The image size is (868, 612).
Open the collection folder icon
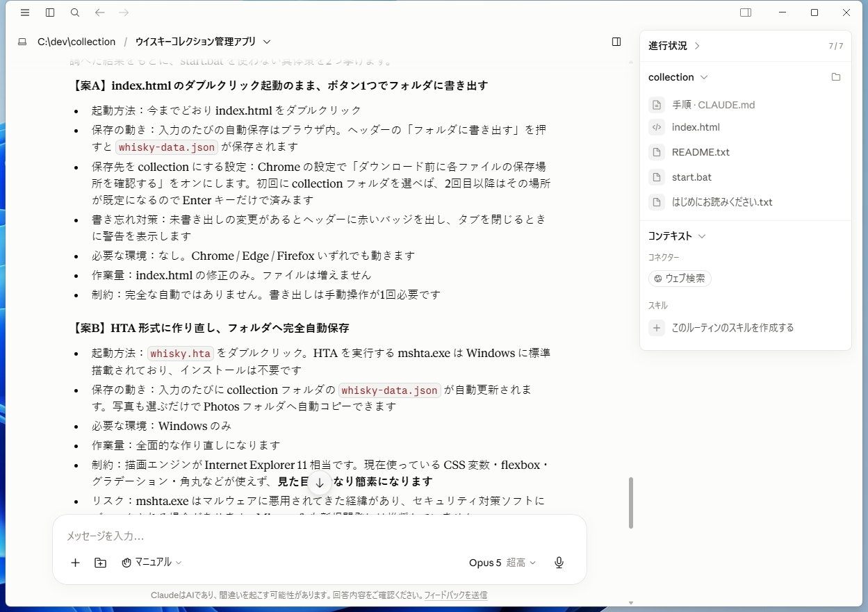click(x=836, y=77)
